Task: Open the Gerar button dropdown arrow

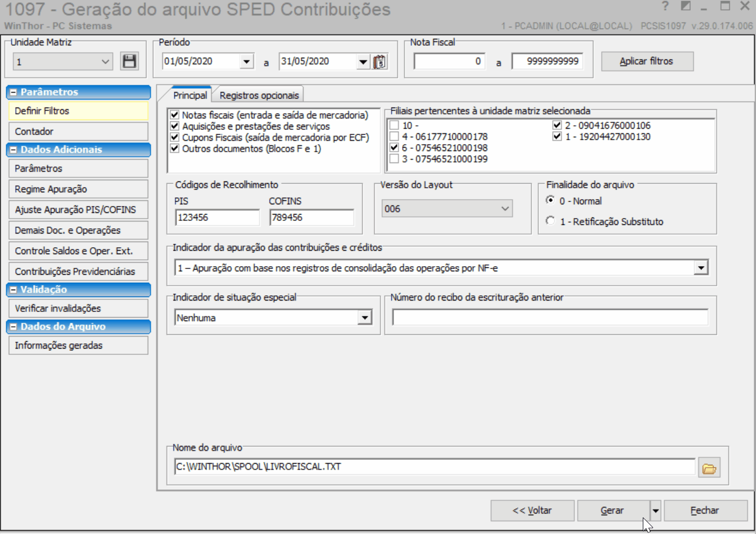Action: pyautogui.click(x=655, y=511)
